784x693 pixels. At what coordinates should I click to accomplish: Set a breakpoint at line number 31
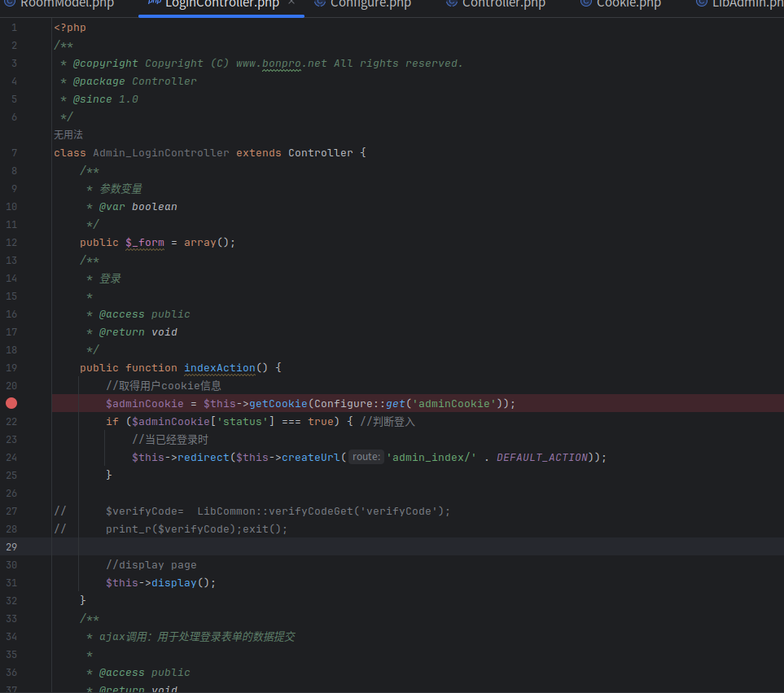(x=11, y=582)
